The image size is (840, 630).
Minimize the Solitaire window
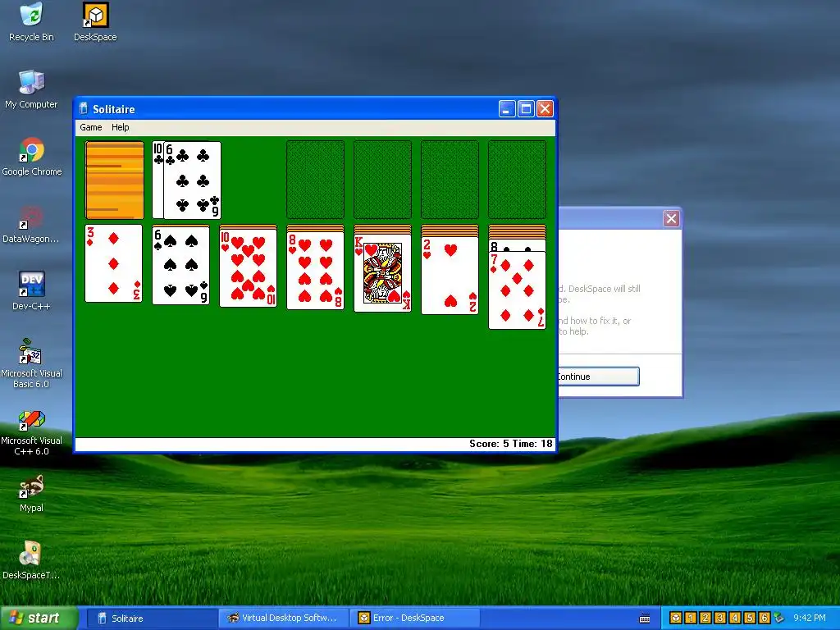[507, 109]
